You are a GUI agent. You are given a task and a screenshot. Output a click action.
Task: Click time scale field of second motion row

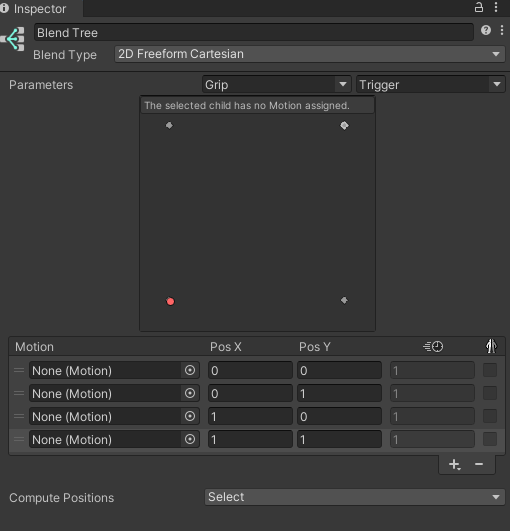coord(432,393)
